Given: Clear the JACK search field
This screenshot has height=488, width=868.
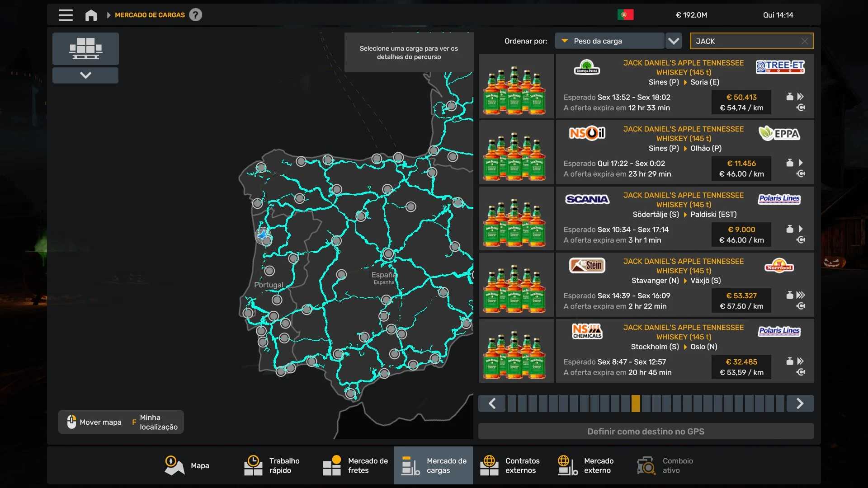Looking at the screenshot, I should point(804,41).
